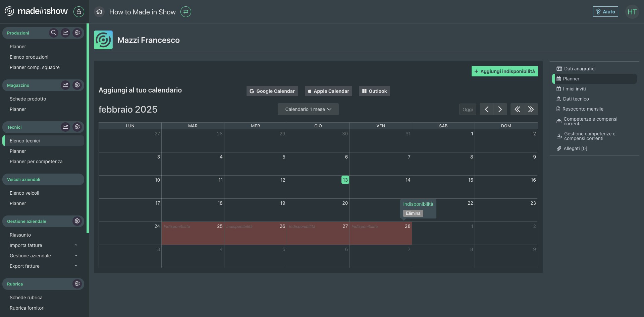Viewport: 644px width, 317px height.
Task: Go to previous month arrow
Action: (x=486, y=110)
